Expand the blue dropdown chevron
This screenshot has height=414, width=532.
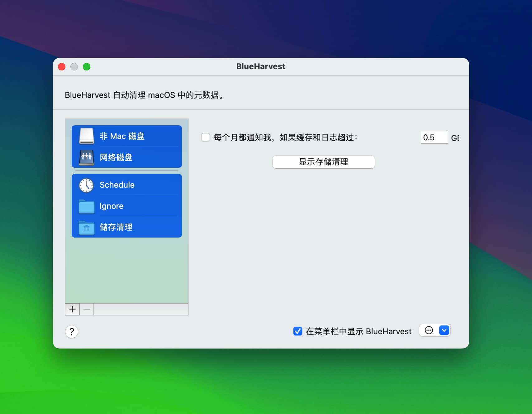(x=444, y=330)
